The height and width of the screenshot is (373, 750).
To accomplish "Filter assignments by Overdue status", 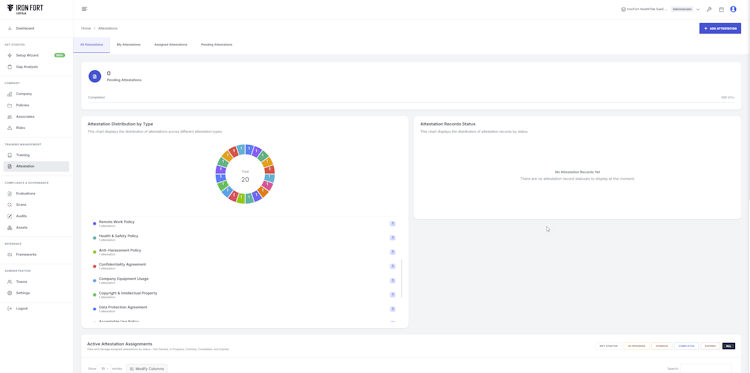I will (662, 346).
